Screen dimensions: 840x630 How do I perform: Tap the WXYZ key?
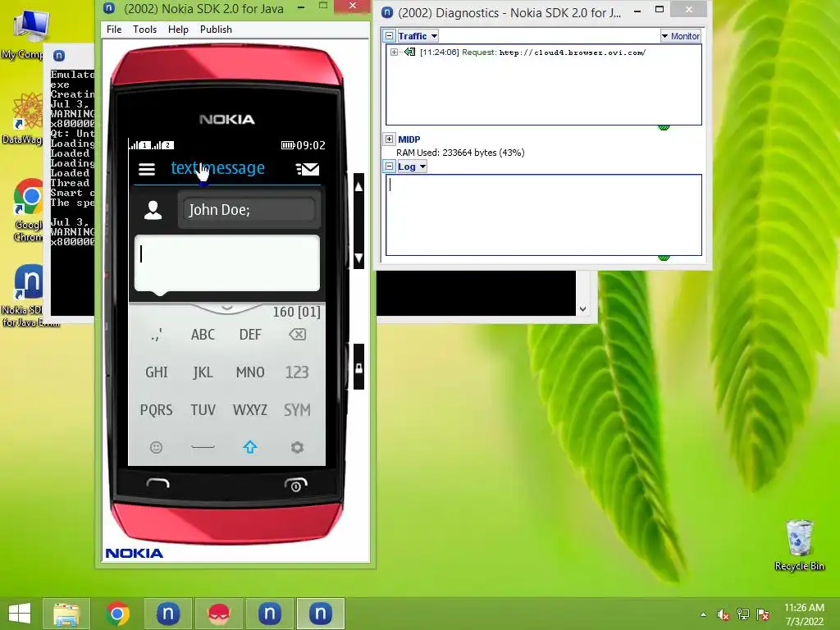click(x=250, y=410)
